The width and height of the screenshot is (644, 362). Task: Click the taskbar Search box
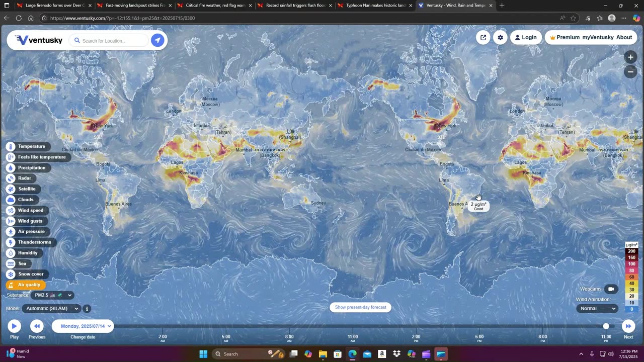(249, 354)
